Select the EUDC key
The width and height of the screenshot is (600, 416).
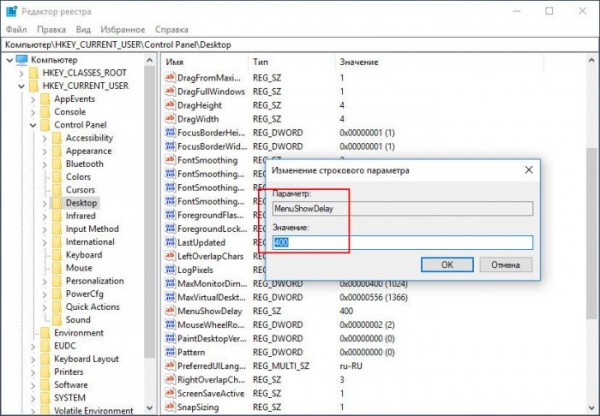(x=65, y=346)
